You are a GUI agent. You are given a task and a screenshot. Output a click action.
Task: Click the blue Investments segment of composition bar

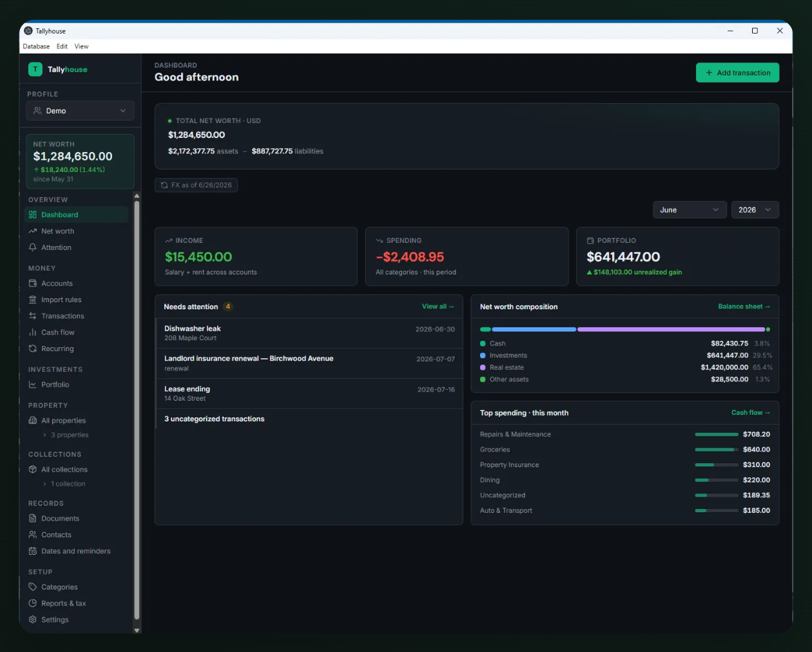pyautogui.click(x=534, y=330)
